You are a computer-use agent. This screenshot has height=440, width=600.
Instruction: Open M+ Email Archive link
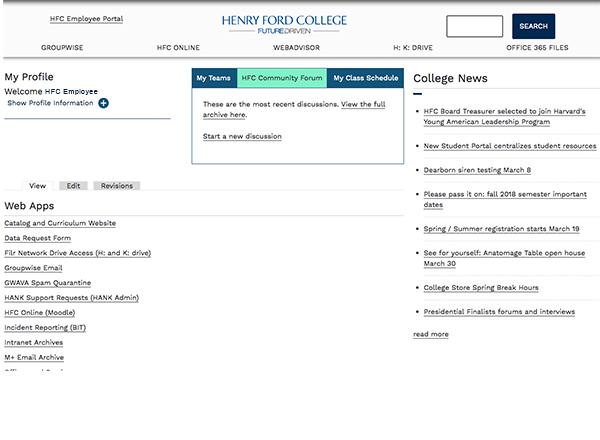(34, 357)
